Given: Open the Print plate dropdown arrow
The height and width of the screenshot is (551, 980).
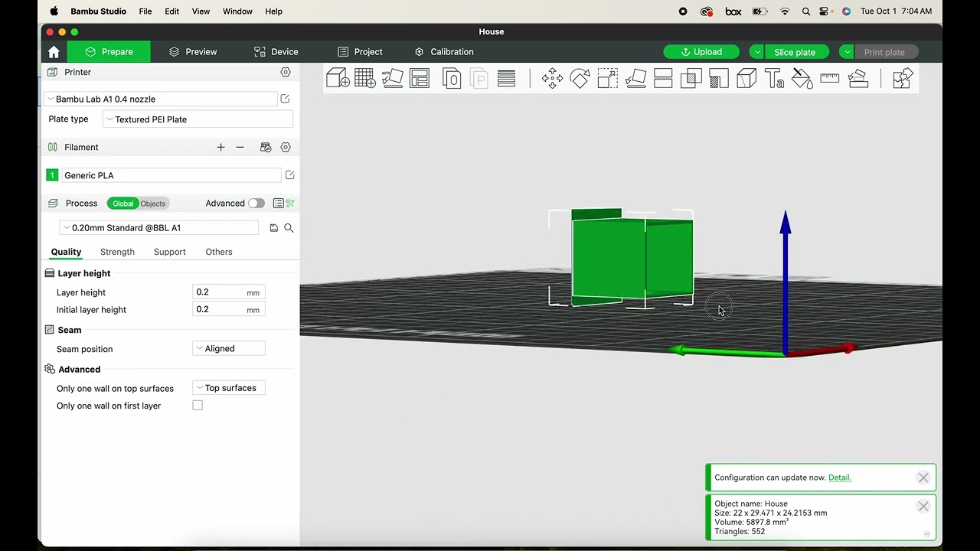Looking at the screenshot, I should (847, 52).
